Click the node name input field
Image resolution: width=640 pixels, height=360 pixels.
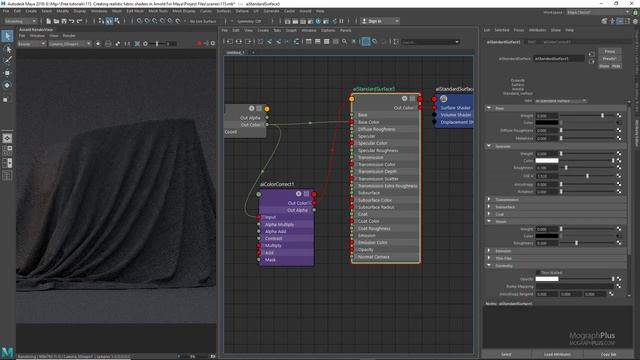pos(559,59)
